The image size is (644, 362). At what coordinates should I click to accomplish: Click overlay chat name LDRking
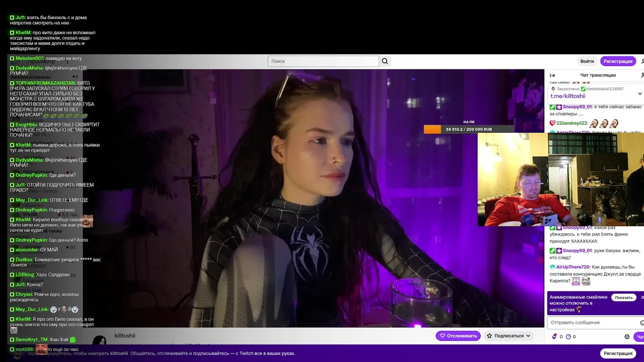25,275
